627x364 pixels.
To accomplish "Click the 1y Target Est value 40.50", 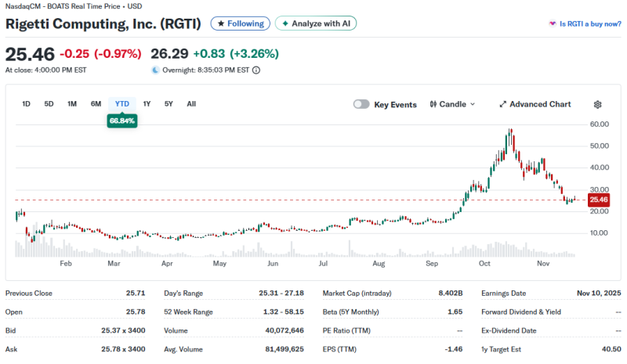I will [611, 349].
